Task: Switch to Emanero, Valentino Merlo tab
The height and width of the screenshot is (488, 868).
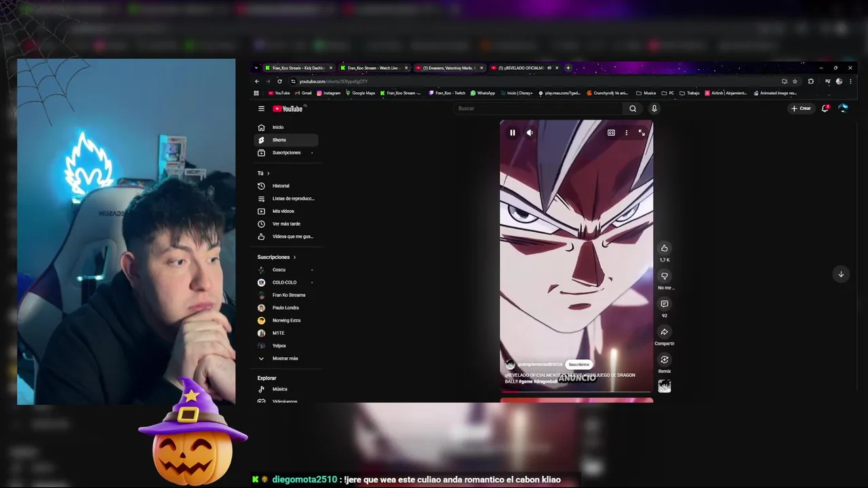Action: click(449, 68)
